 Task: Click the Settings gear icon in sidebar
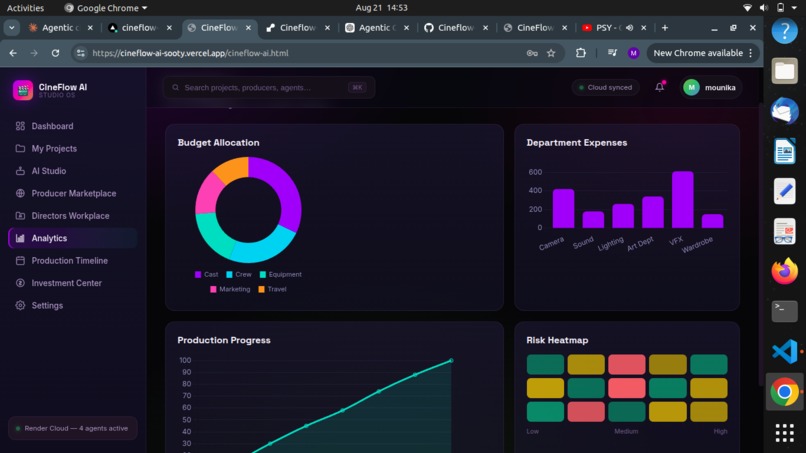tap(20, 305)
